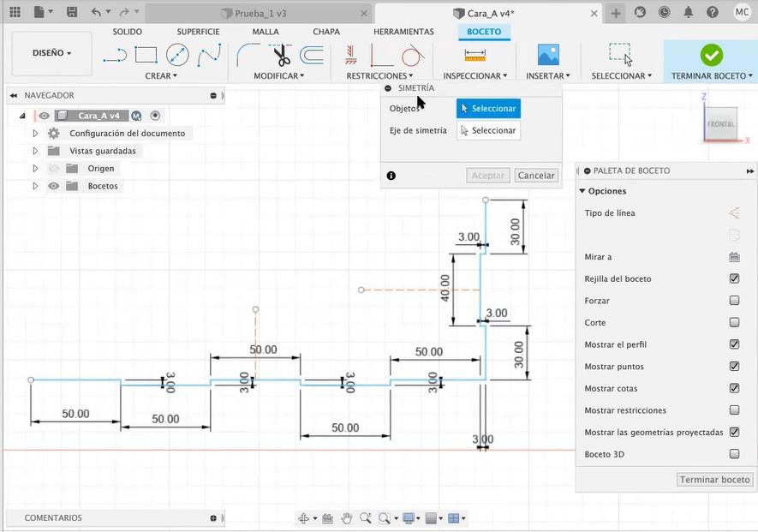758x532 pixels.
Task: Click the Save disk icon
Action: coord(72,12)
